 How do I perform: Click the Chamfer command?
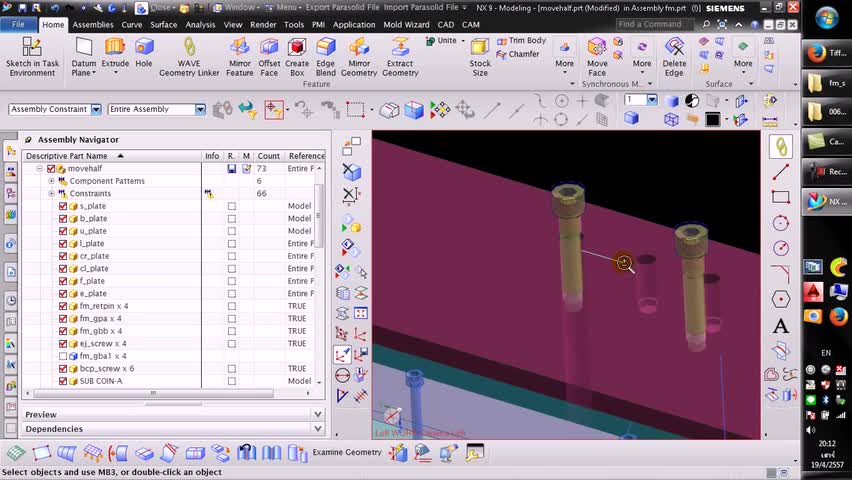pos(518,54)
